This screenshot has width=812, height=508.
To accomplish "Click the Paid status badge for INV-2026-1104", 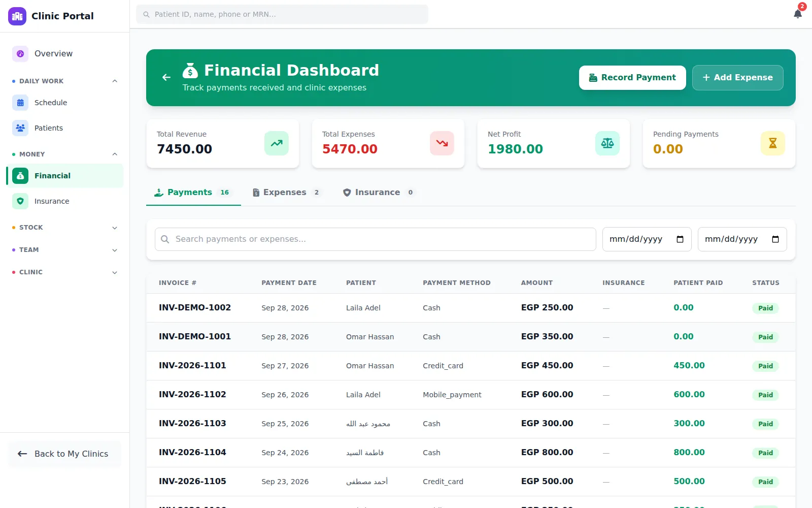I will pyautogui.click(x=765, y=453).
